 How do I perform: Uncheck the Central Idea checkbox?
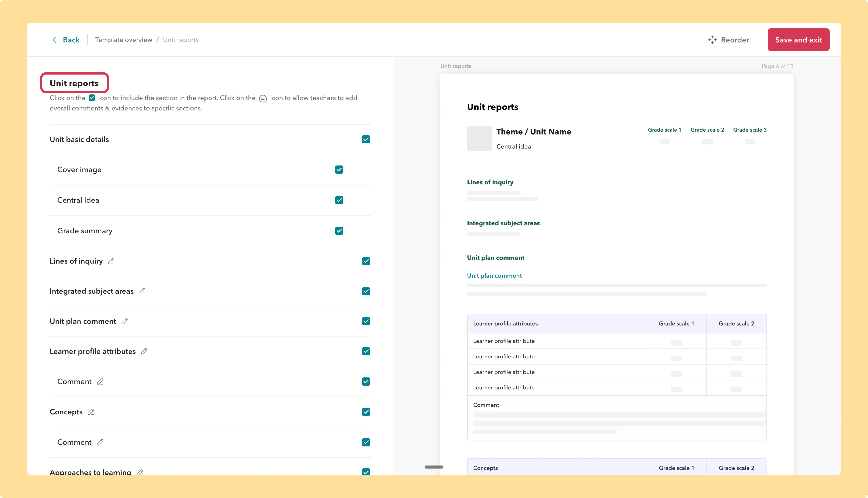[x=339, y=200]
